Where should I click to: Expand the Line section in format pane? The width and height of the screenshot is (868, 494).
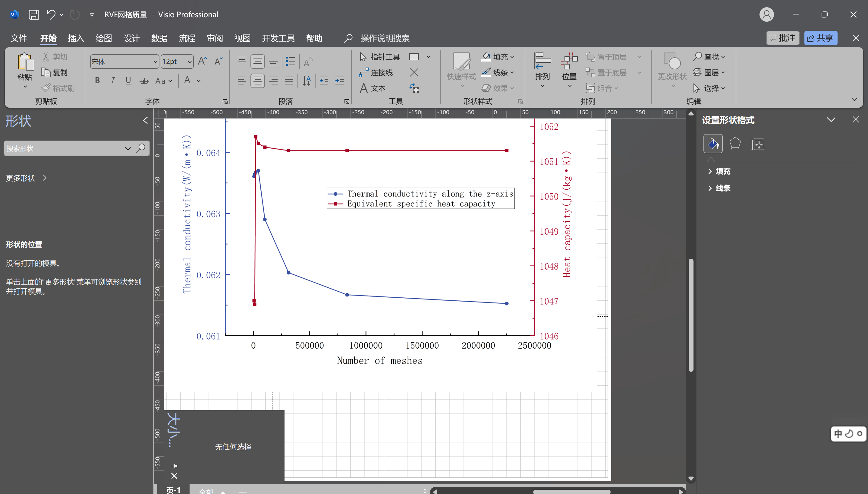722,188
